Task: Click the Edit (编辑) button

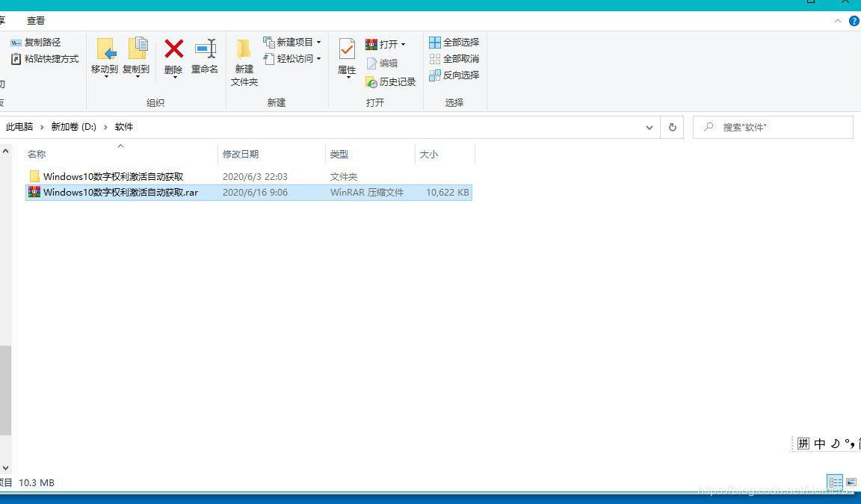Action: pos(381,63)
